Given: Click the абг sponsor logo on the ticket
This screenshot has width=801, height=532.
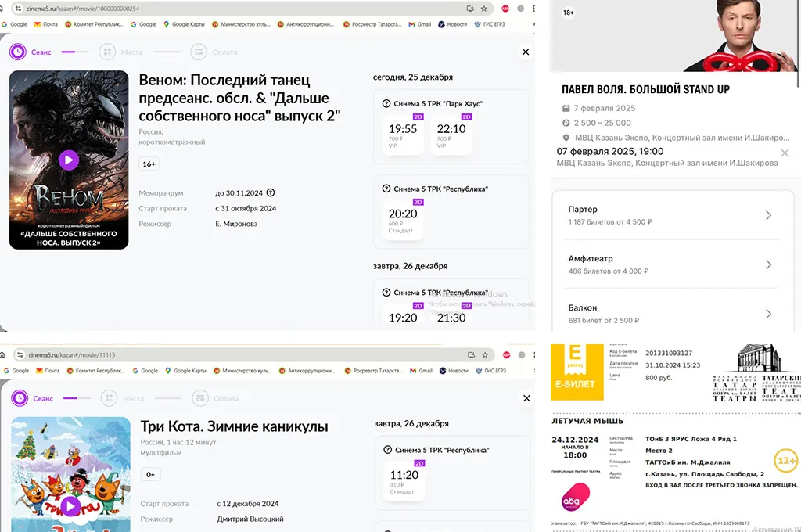Looking at the screenshot, I should [575, 497].
